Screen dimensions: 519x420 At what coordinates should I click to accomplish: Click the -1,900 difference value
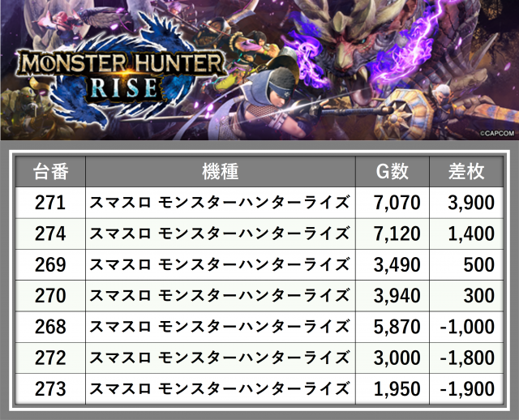tap(466, 388)
